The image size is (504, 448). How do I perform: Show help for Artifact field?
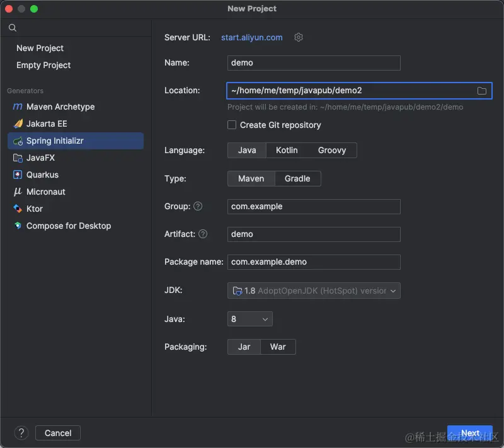point(203,234)
